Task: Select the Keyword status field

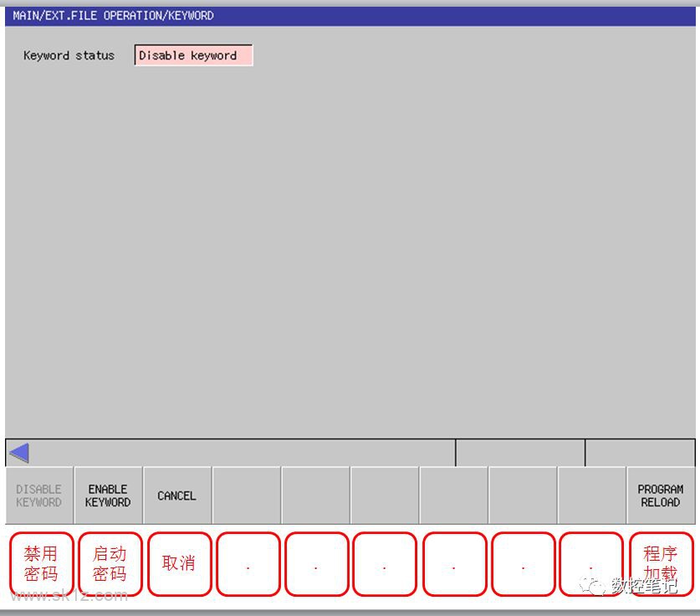Action: click(x=193, y=55)
